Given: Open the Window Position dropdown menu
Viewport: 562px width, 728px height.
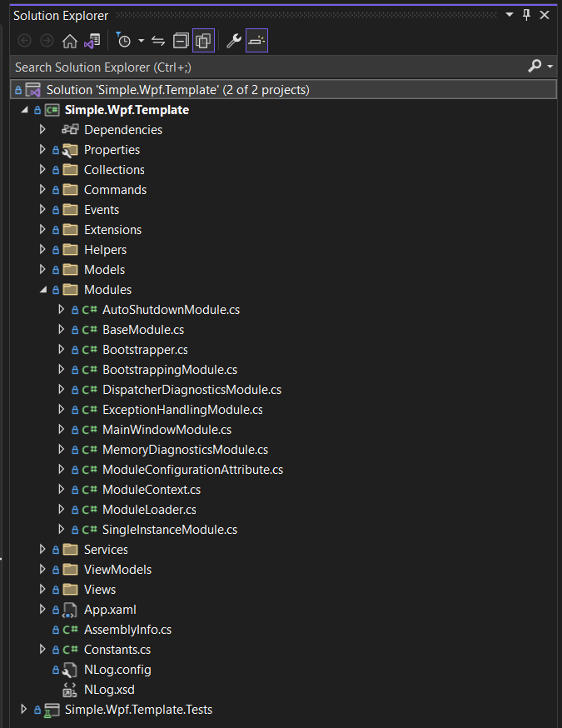Looking at the screenshot, I should pyautogui.click(x=510, y=15).
